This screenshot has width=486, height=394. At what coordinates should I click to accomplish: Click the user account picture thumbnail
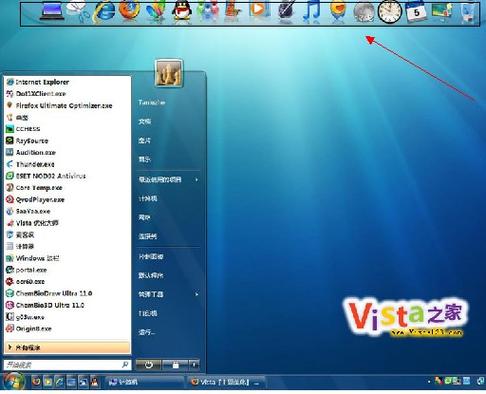pyautogui.click(x=169, y=73)
